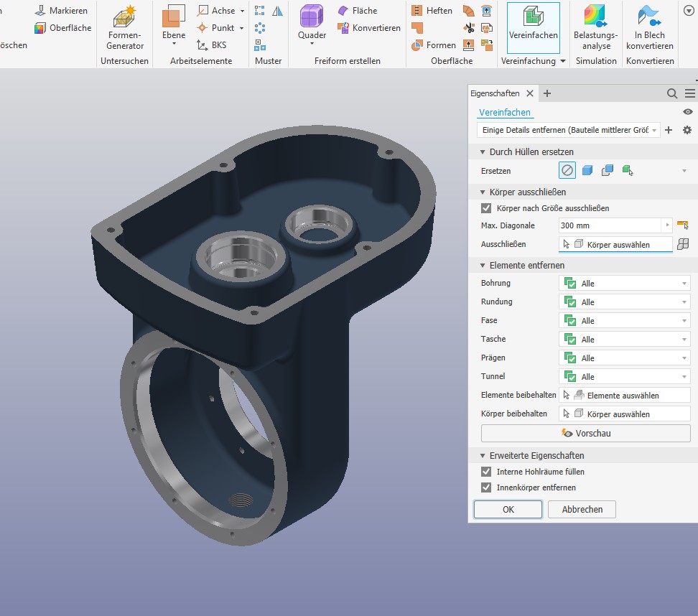Click the In Blech konvertieren icon

tap(649, 27)
